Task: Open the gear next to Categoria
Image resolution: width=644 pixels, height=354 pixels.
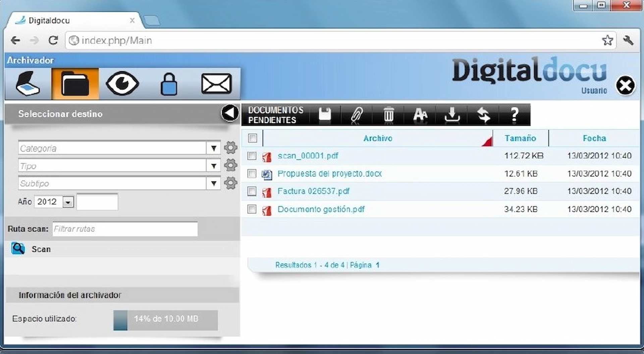Action: click(230, 147)
